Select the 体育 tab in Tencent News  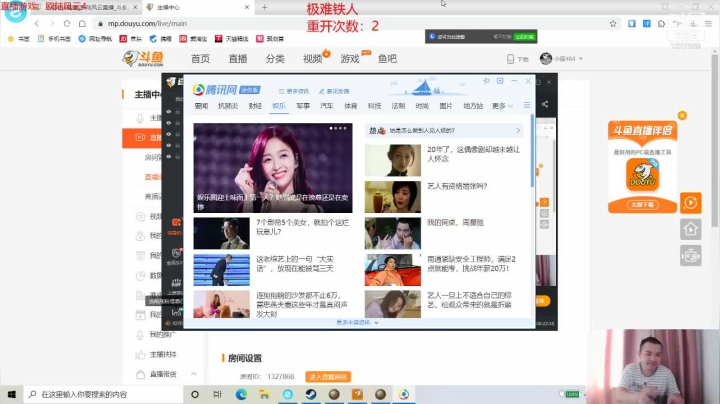coord(350,106)
